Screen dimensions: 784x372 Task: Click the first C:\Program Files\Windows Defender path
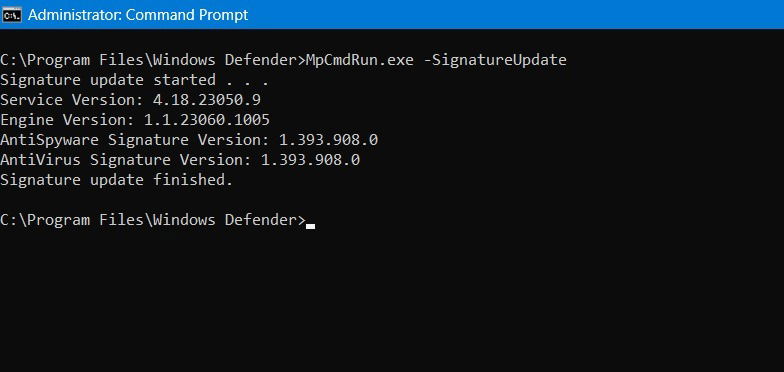pos(150,60)
